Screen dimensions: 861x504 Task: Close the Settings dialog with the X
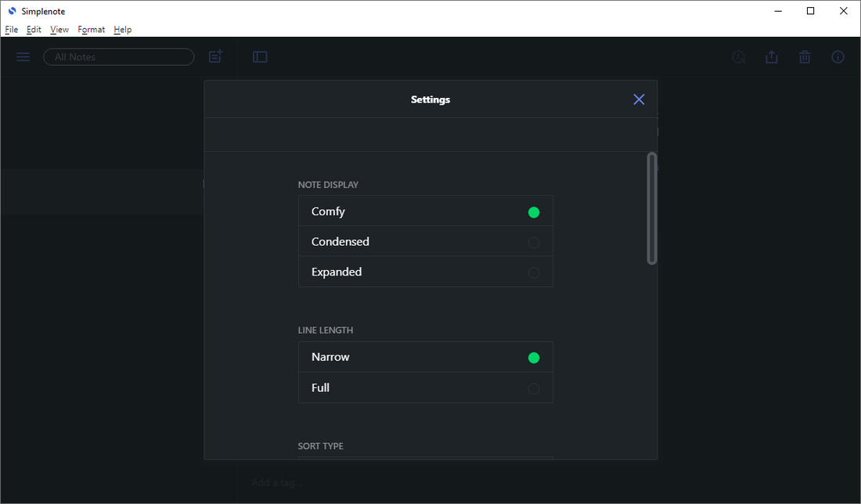(639, 99)
